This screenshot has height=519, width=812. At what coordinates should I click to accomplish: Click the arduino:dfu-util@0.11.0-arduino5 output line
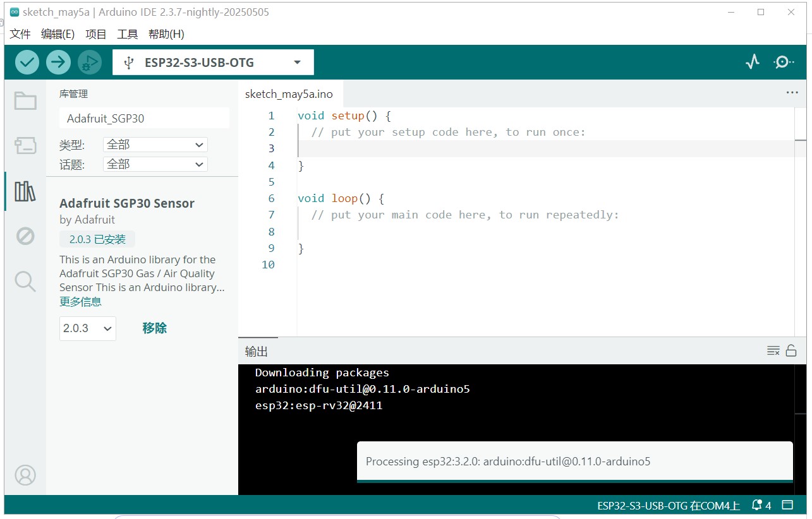(363, 389)
